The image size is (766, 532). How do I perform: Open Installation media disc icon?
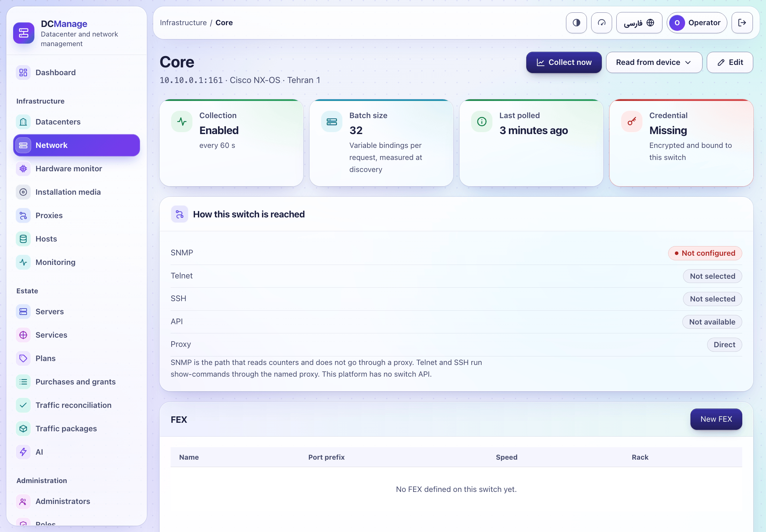[23, 192]
